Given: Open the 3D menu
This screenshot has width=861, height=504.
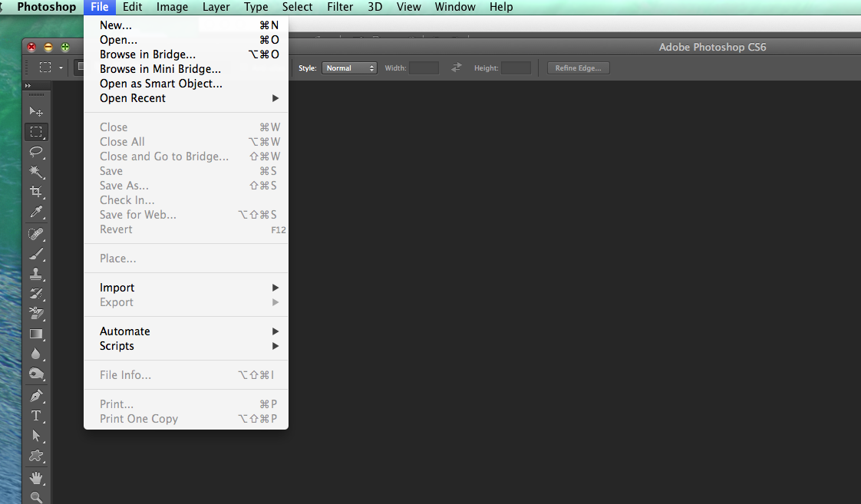Looking at the screenshot, I should click(375, 7).
